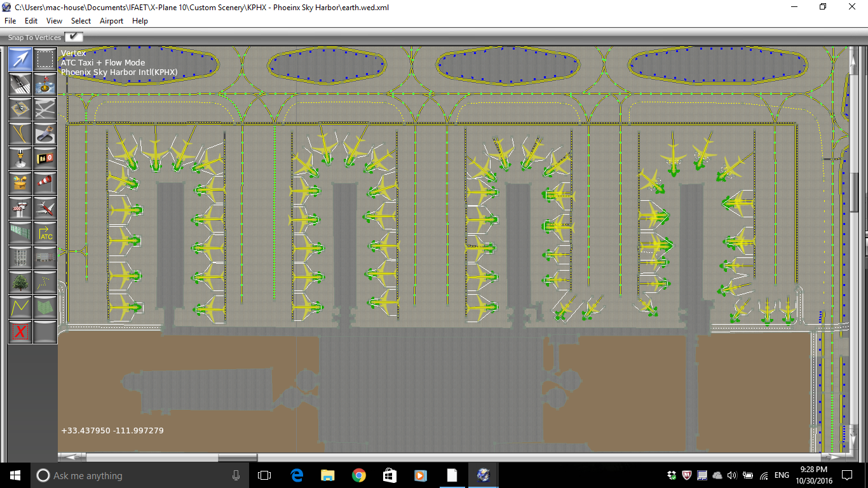
Task: Open the McAfee tray icon
Action: point(687,475)
